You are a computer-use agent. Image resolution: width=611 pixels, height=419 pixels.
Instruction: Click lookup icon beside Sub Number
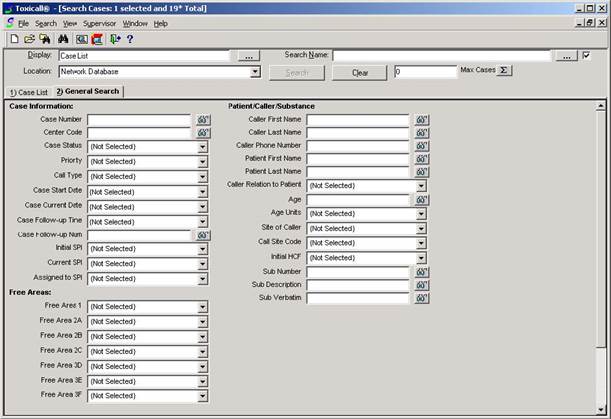point(421,272)
